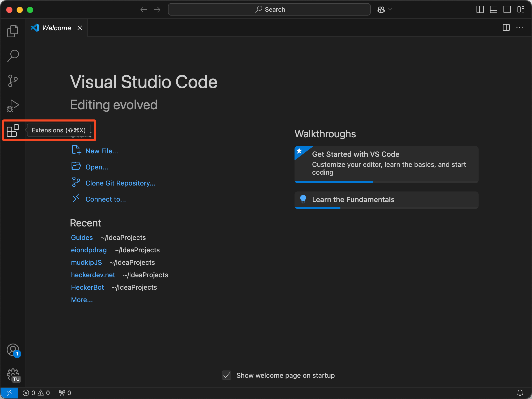Image resolution: width=532 pixels, height=399 pixels.
Task: Toggle the bottom panel layout button
Action: 493,10
